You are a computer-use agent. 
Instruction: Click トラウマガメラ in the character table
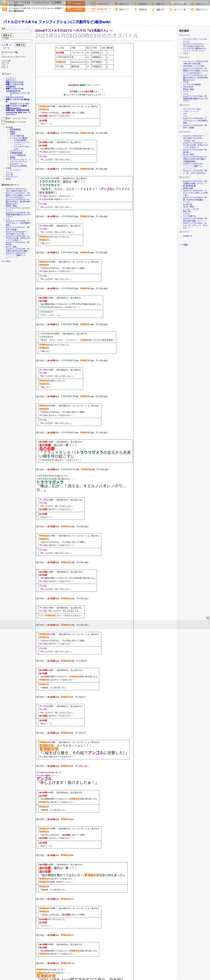(x=63, y=57)
